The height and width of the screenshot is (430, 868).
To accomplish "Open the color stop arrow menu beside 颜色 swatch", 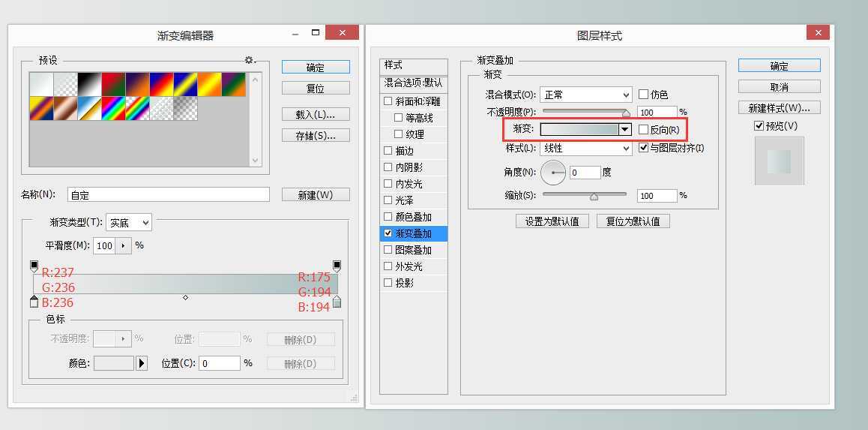I will [142, 363].
